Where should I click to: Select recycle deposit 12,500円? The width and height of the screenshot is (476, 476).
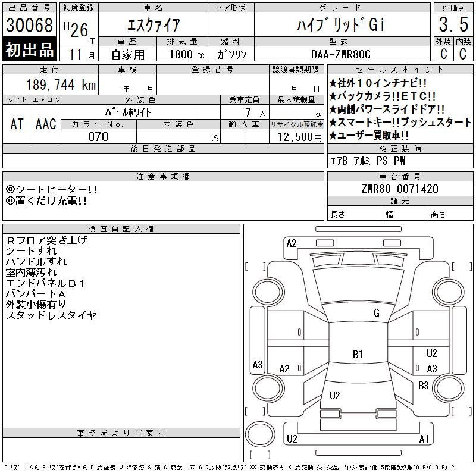(x=300, y=137)
